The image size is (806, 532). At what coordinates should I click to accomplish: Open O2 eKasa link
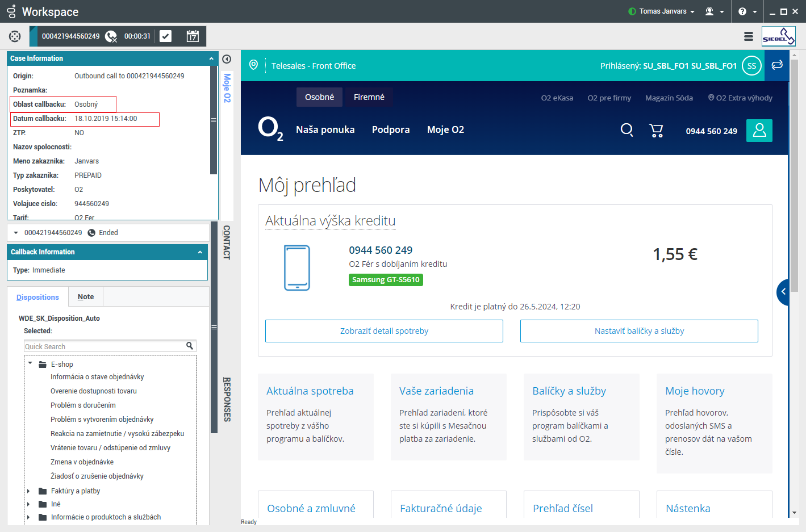(557, 98)
